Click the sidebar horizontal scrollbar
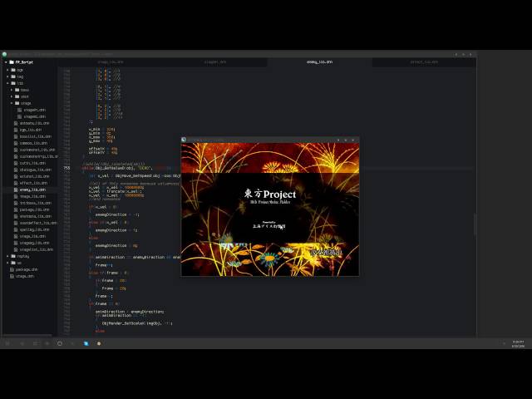This screenshot has height=399, width=532. pyautogui.click(x=27, y=335)
